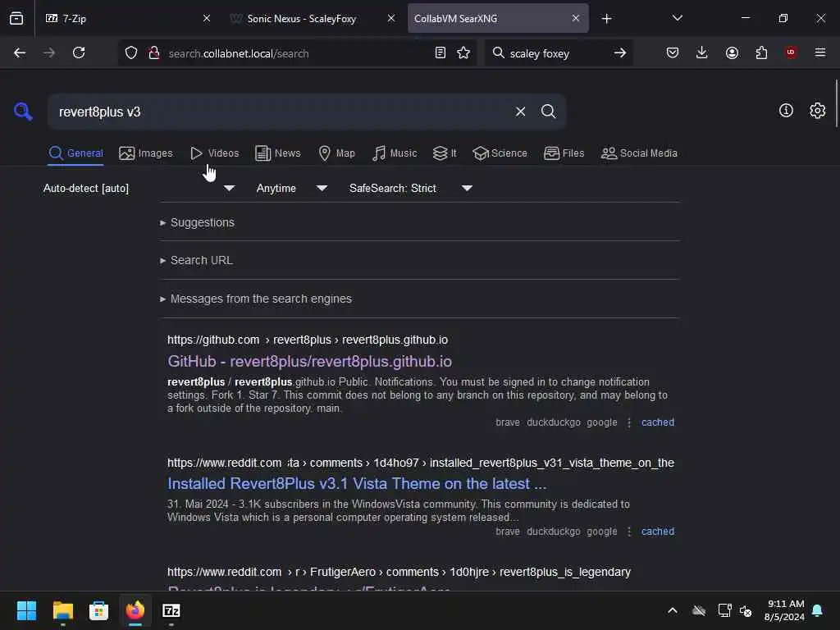This screenshot has width=840, height=630.
Task: Open the Firefox downloads panel
Action: [702, 52]
